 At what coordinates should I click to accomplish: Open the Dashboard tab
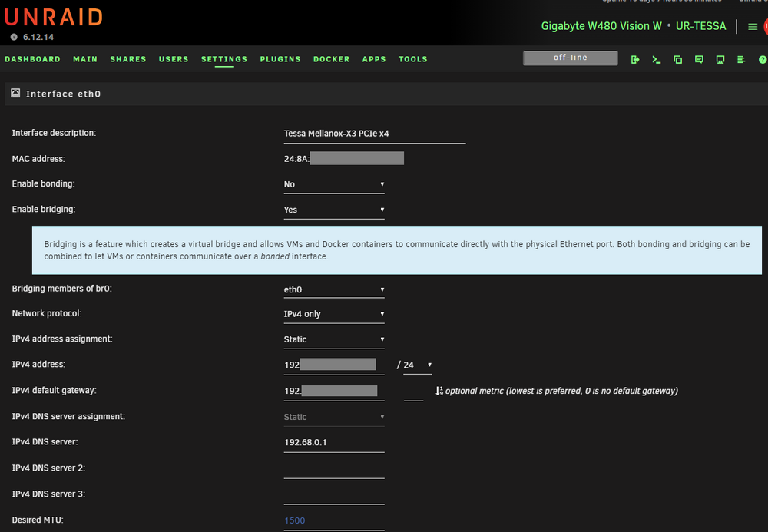coord(33,59)
